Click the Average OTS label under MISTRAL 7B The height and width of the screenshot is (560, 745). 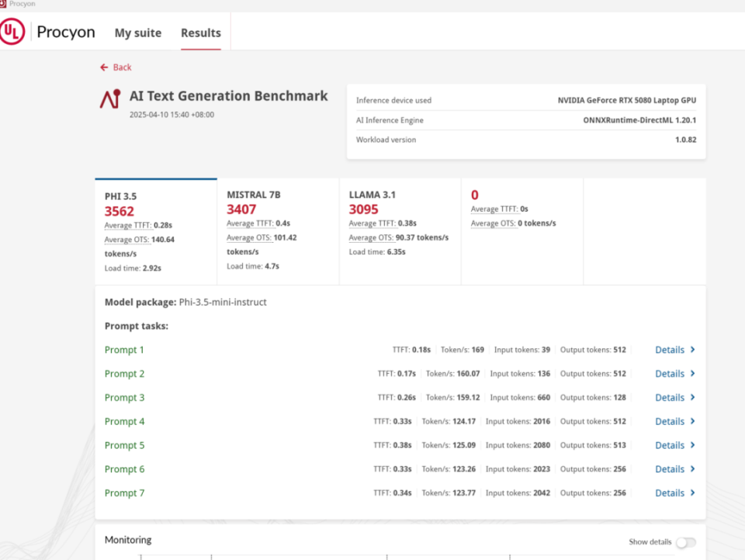(249, 238)
